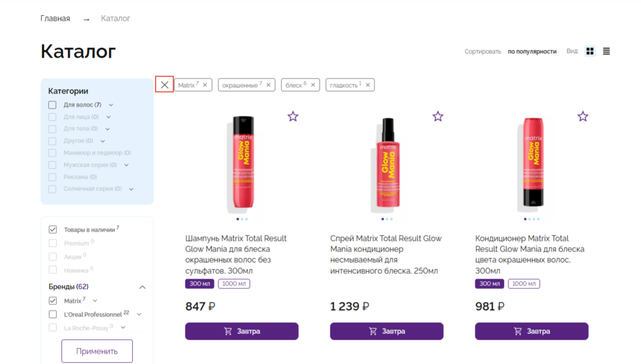Image resolution: width=641 pixels, height=364 pixels.
Task: Go to Главная breadcrumb link
Action: [55, 18]
